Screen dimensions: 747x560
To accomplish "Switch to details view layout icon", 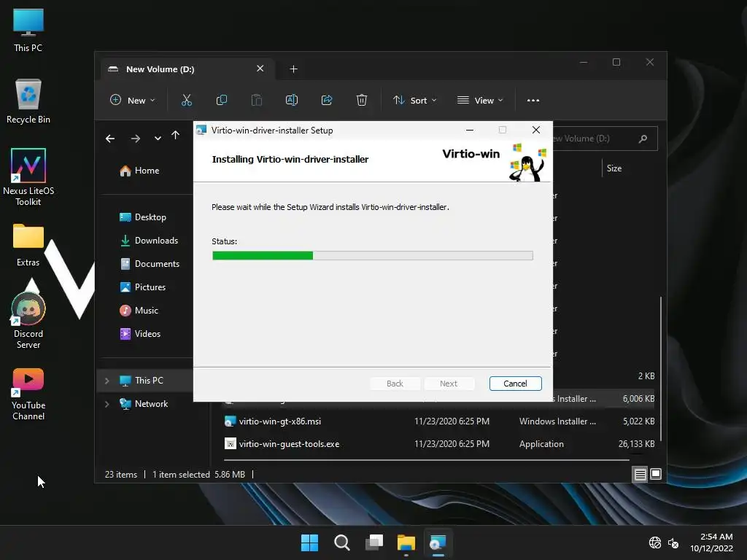I will tap(640, 474).
